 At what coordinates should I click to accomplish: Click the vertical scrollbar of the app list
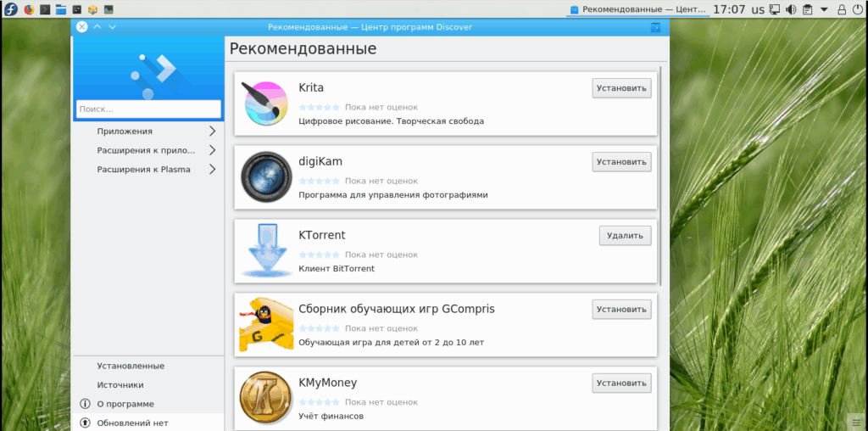coord(660,175)
